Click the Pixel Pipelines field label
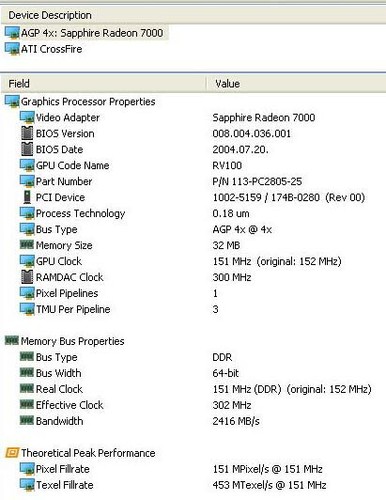The image size is (386, 500). click(x=67, y=293)
